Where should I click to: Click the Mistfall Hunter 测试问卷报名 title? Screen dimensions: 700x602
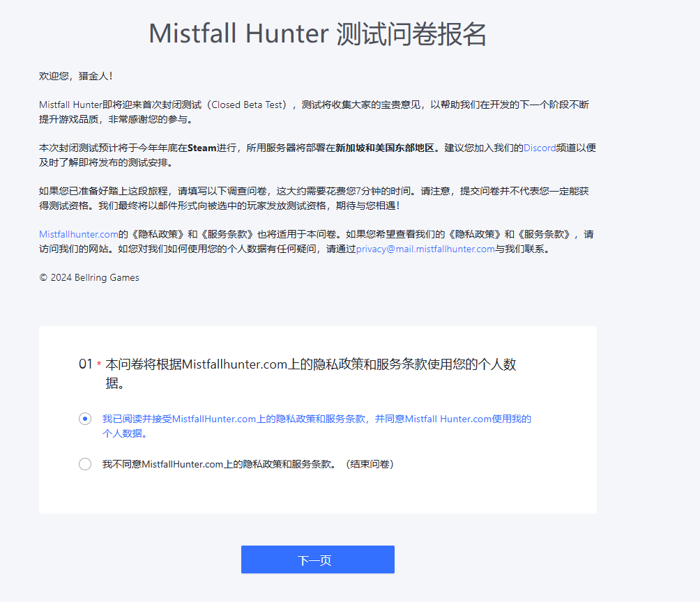317,33
